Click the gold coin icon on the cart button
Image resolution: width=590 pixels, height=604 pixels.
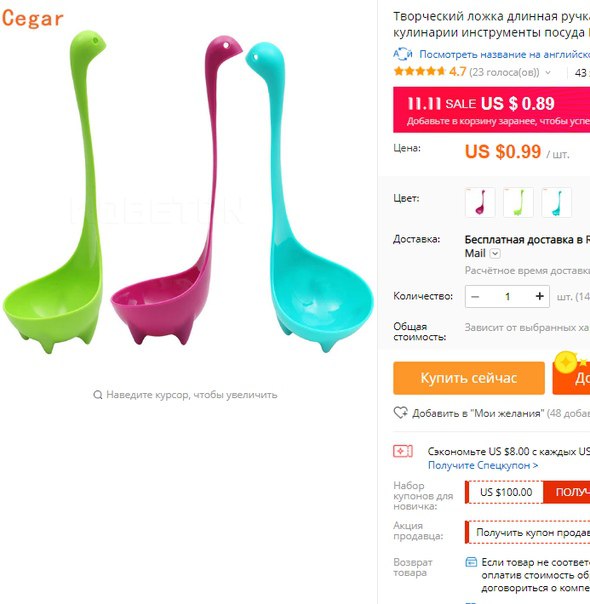(566, 362)
